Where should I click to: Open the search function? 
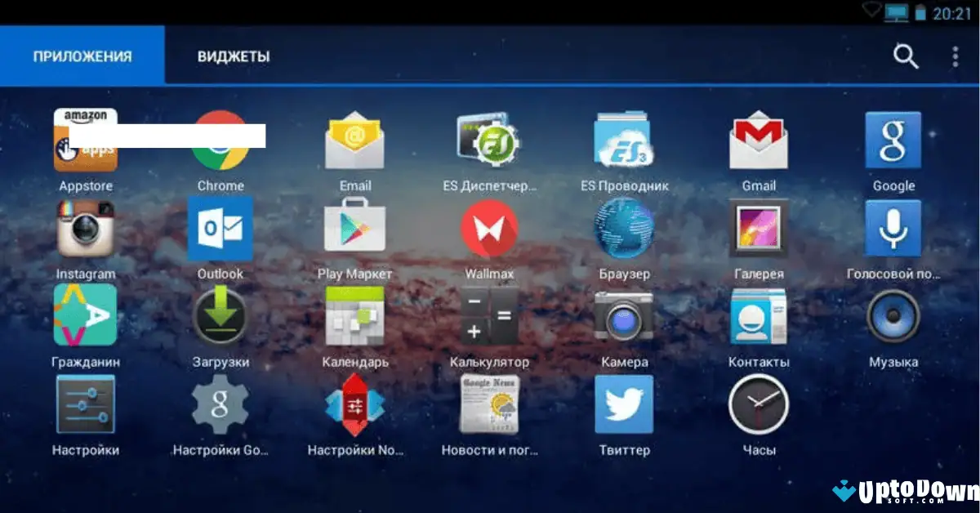tap(906, 56)
